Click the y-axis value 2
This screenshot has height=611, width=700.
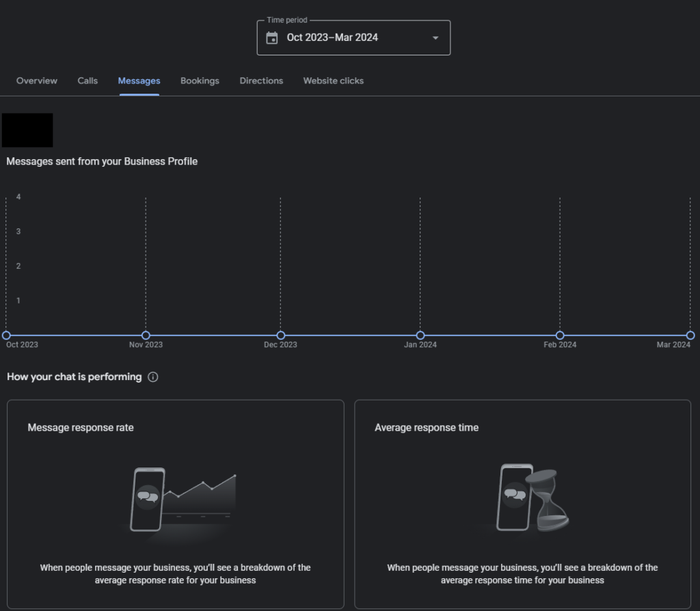tap(18, 266)
